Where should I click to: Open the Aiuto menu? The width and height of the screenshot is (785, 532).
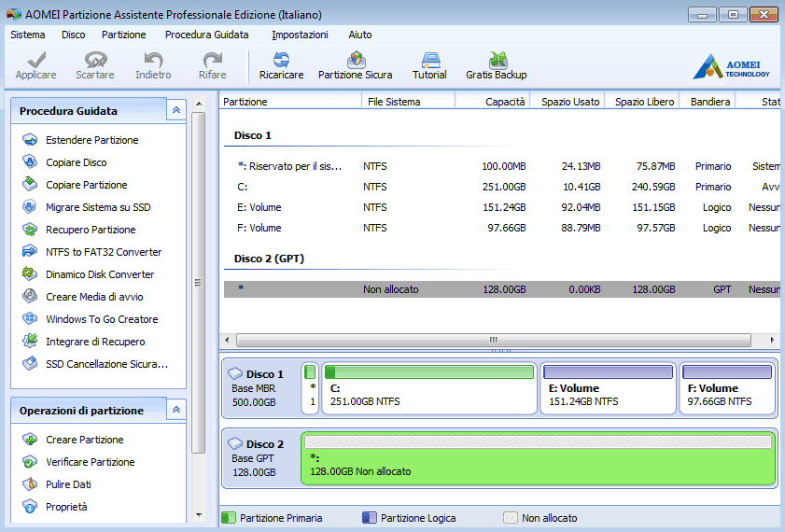click(x=360, y=35)
